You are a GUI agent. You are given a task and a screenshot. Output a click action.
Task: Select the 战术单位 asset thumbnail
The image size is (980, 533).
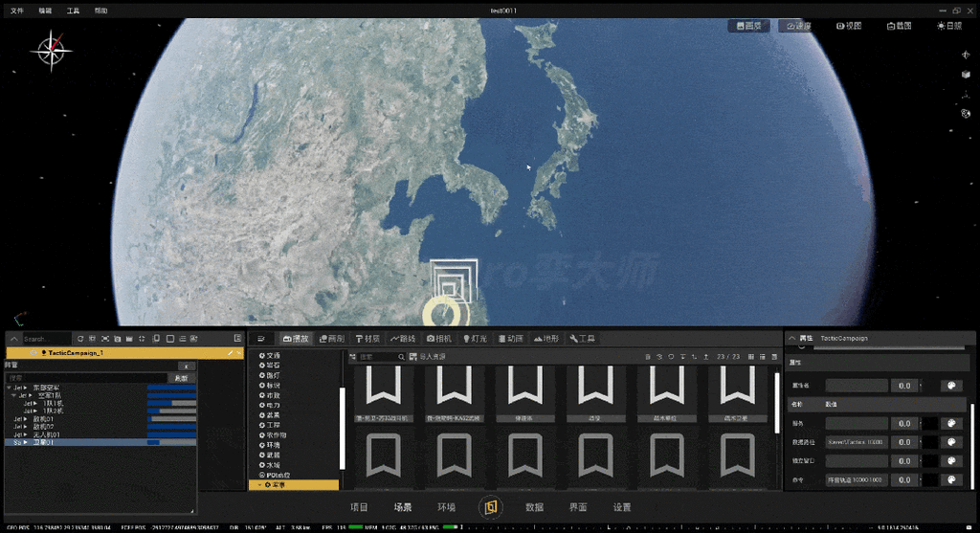click(666, 393)
